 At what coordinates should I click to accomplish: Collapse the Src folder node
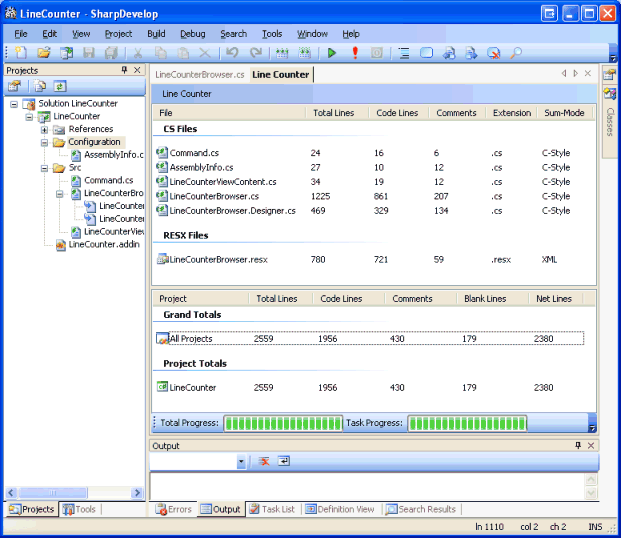point(44,168)
